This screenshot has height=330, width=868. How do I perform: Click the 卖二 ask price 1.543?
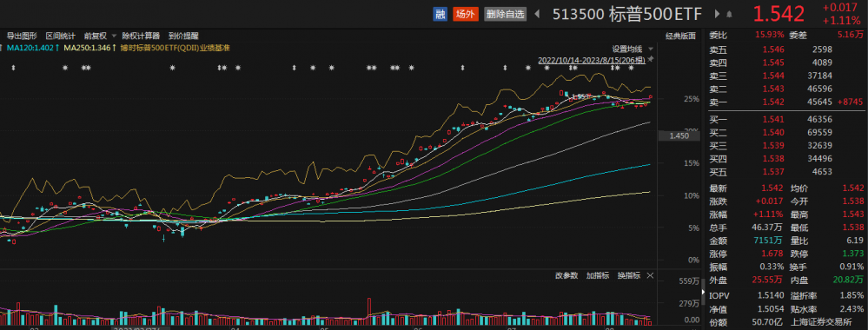[772, 89]
